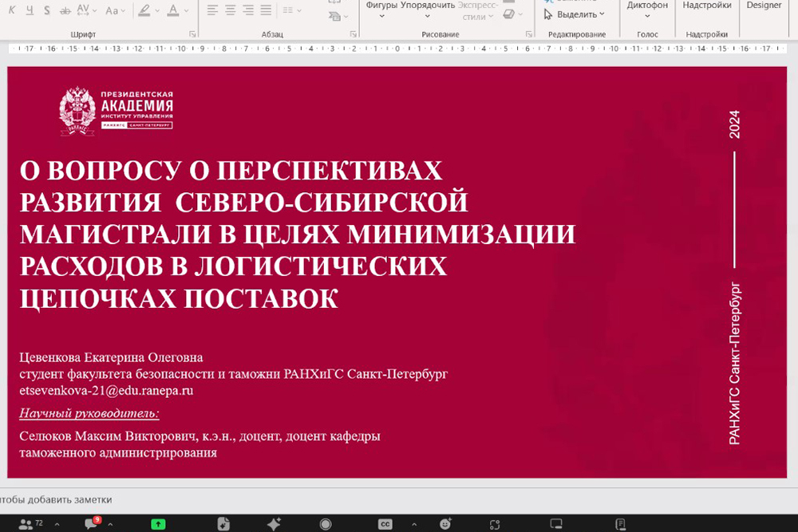Justify the paragraph text
The height and width of the screenshot is (532, 798).
[265, 10]
